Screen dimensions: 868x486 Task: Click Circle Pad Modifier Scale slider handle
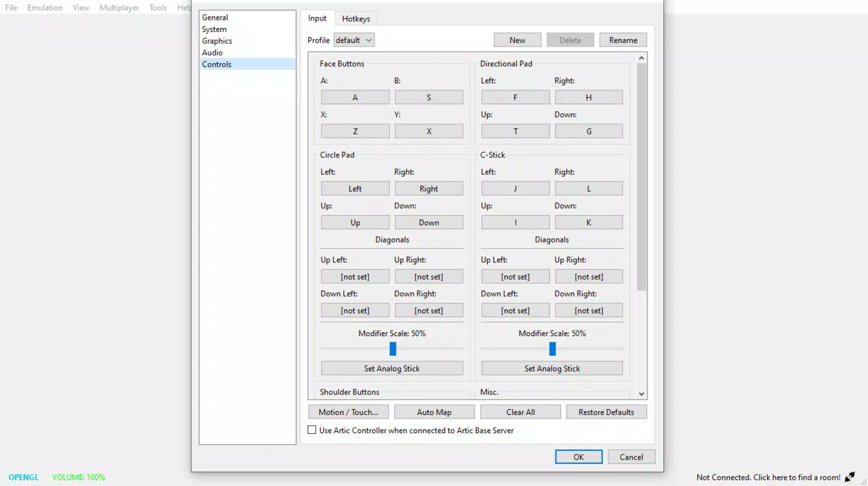pyautogui.click(x=393, y=349)
